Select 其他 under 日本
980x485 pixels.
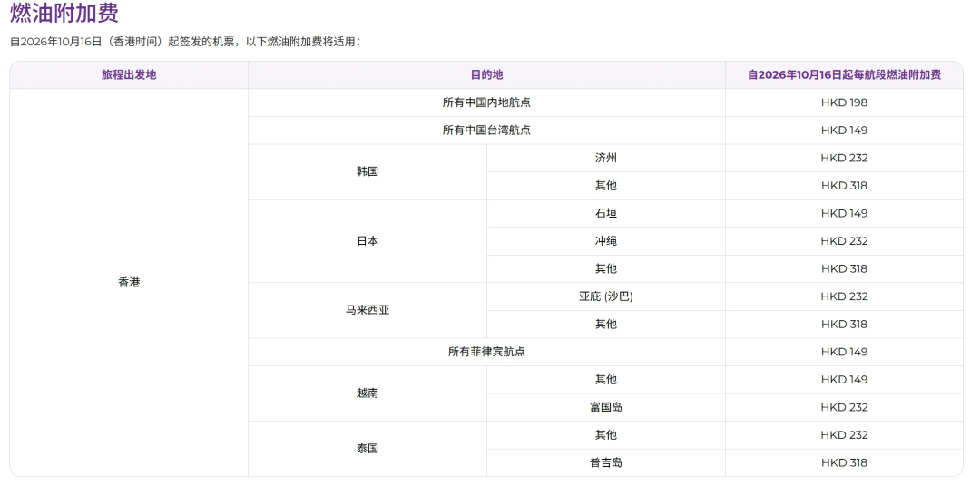click(x=605, y=268)
